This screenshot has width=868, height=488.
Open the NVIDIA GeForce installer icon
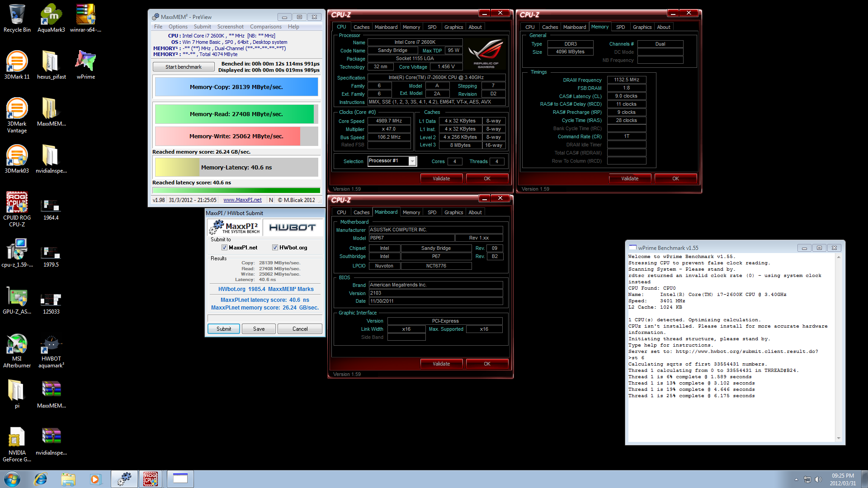(17, 444)
